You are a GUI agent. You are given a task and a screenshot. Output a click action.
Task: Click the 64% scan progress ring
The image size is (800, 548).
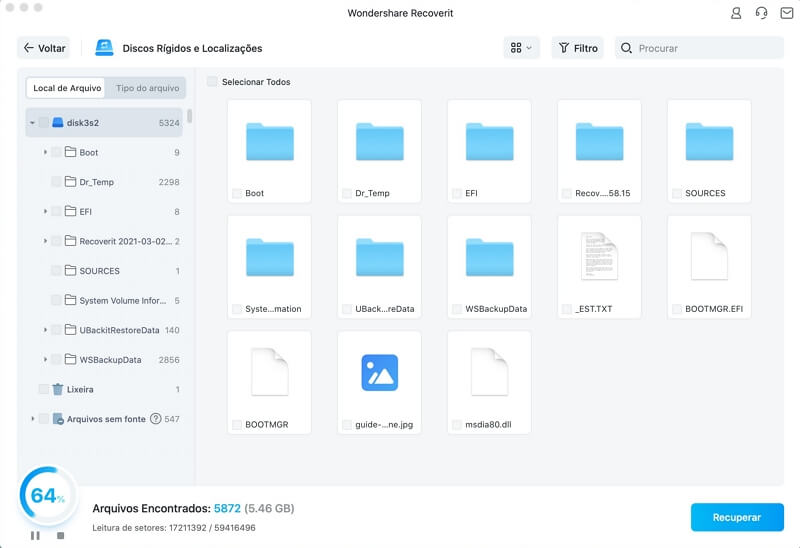[x=48, y=495]
